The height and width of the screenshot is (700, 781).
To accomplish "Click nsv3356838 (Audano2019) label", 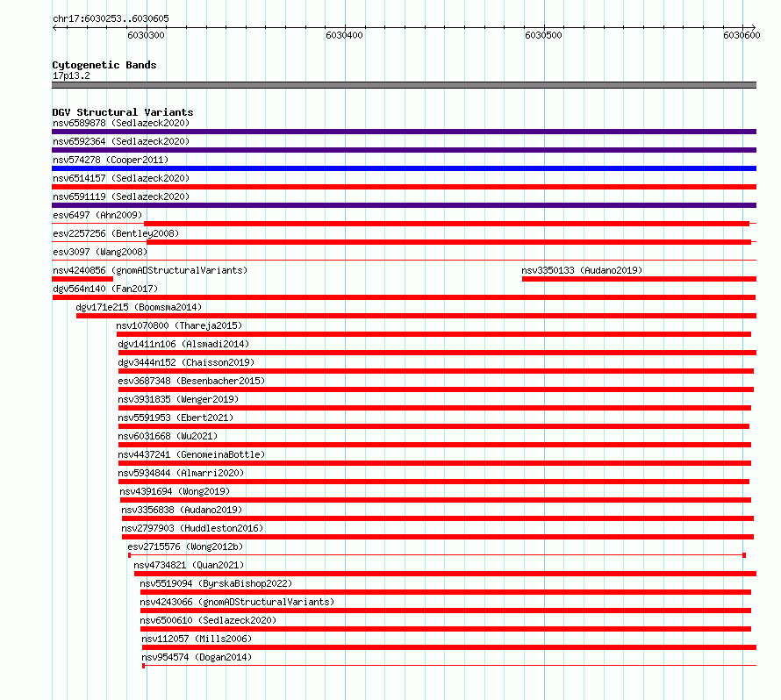I will pyautogui.click(x=182, y=510).
